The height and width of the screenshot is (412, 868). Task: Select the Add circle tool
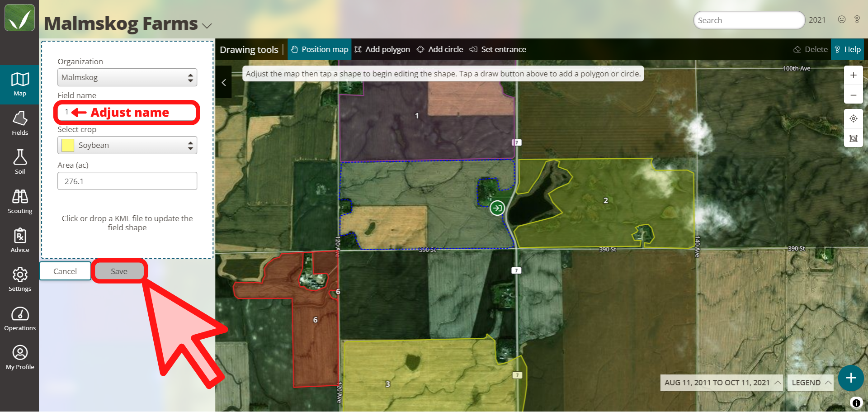click(x=440, y=49)
